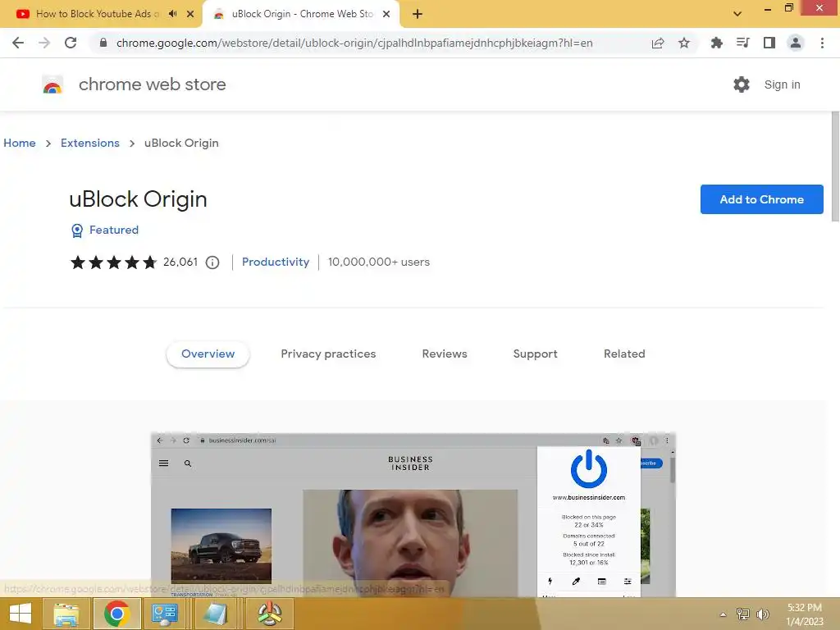Switch to the How to Block Youtube Ads tab
Image resolution: width=840 pixels, height=630 pixels.
pos(97,14)
